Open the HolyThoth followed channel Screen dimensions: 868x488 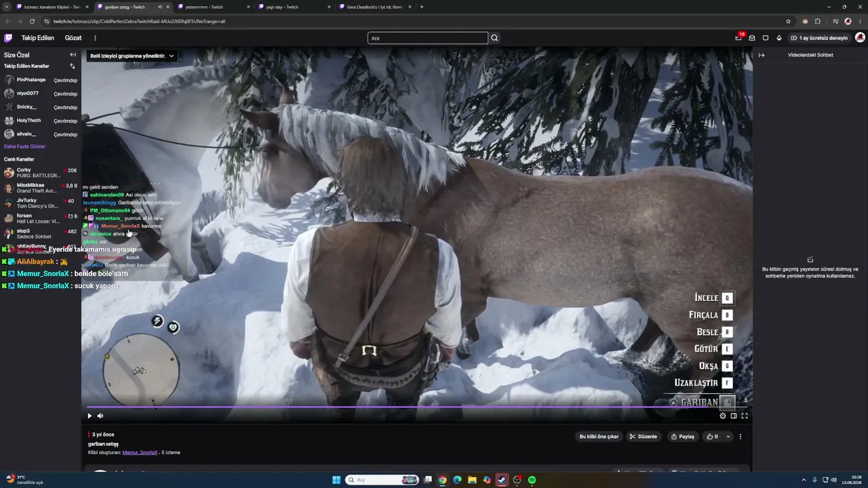tap(41, 121)
